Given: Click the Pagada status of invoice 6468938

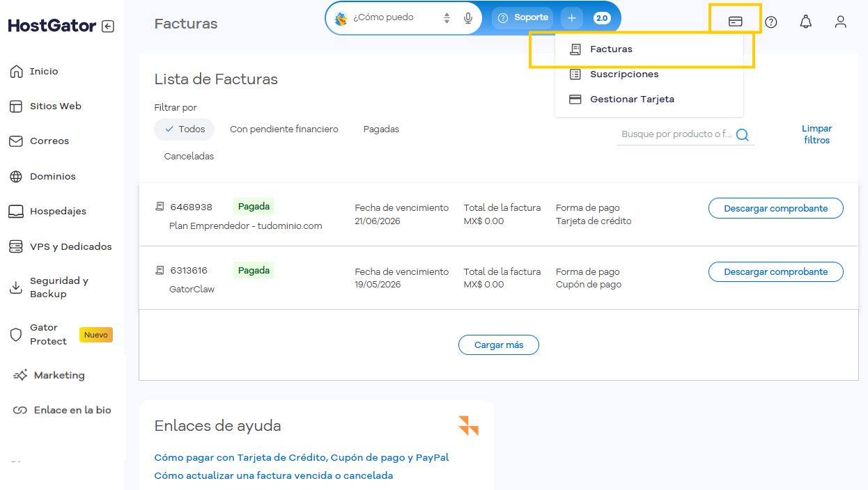Looking at the screenshot, I should coord(254,207).
